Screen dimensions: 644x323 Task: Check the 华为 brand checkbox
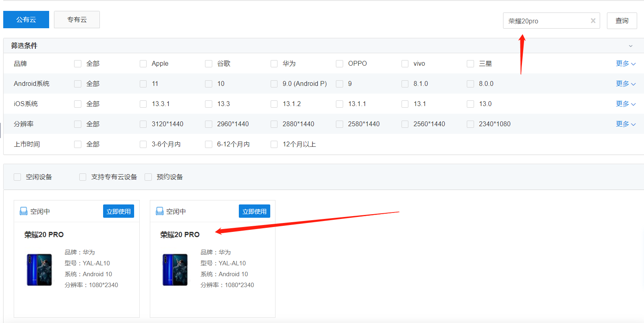(x=274, y=64)
